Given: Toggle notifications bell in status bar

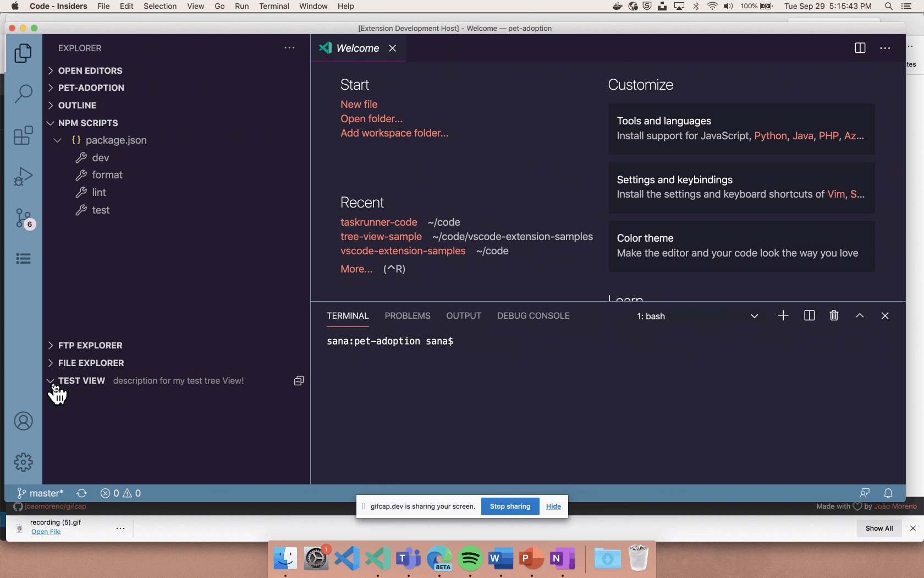Looking at the screenshot, I should [889, 493].
